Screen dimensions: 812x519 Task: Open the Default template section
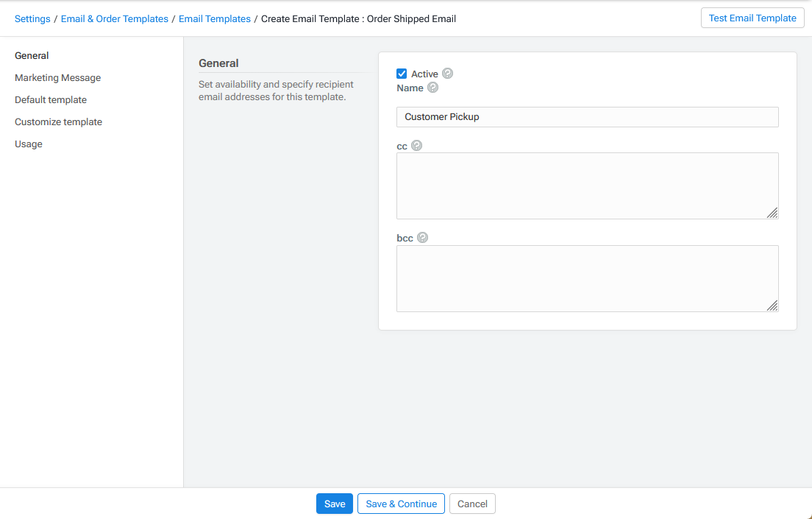50,99
